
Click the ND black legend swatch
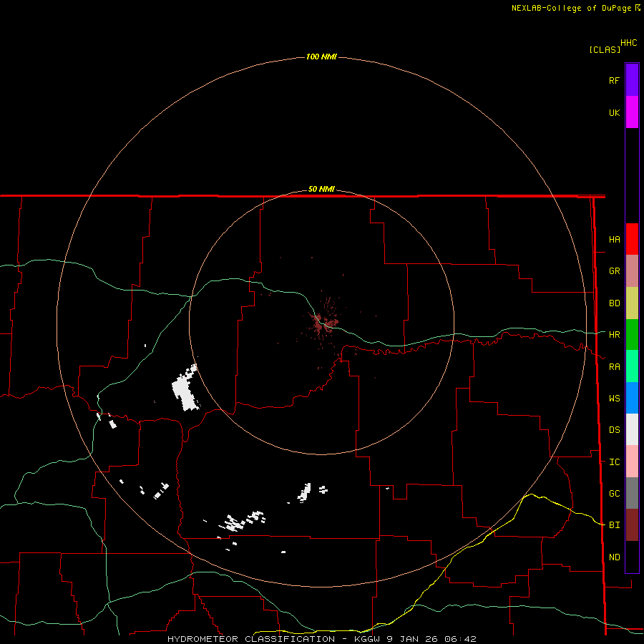(x=632, y=557)
